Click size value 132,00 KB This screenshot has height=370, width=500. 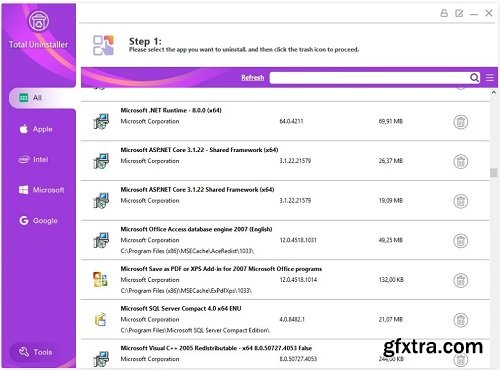pos(391,280)
